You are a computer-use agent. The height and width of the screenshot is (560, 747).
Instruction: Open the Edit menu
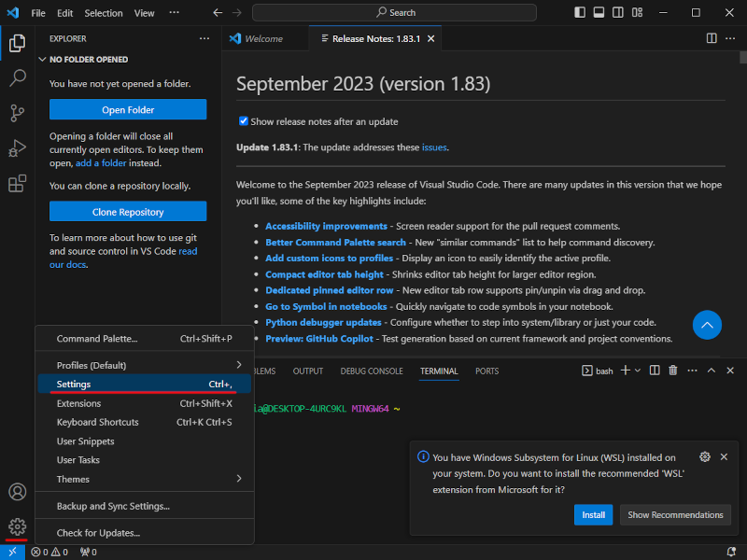64,13
